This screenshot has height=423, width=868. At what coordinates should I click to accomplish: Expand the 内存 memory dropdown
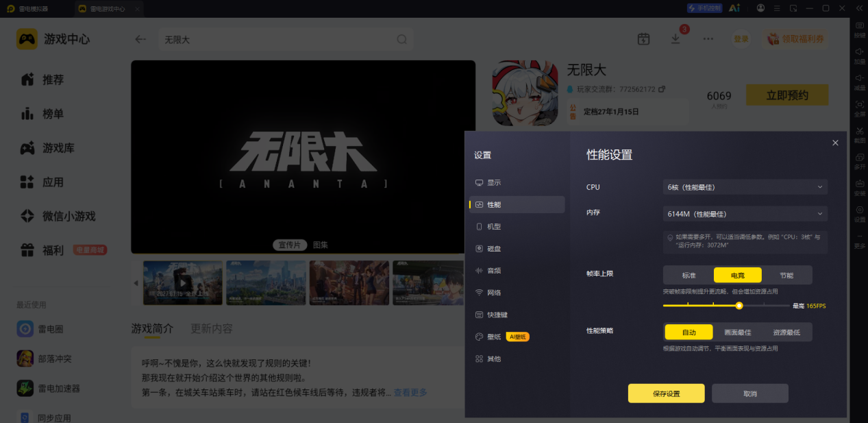click(x=745, y=214)
